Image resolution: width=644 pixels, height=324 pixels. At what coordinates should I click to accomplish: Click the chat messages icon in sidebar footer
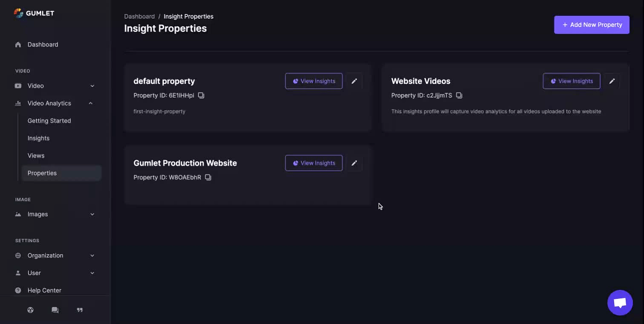tap(55, 310)
